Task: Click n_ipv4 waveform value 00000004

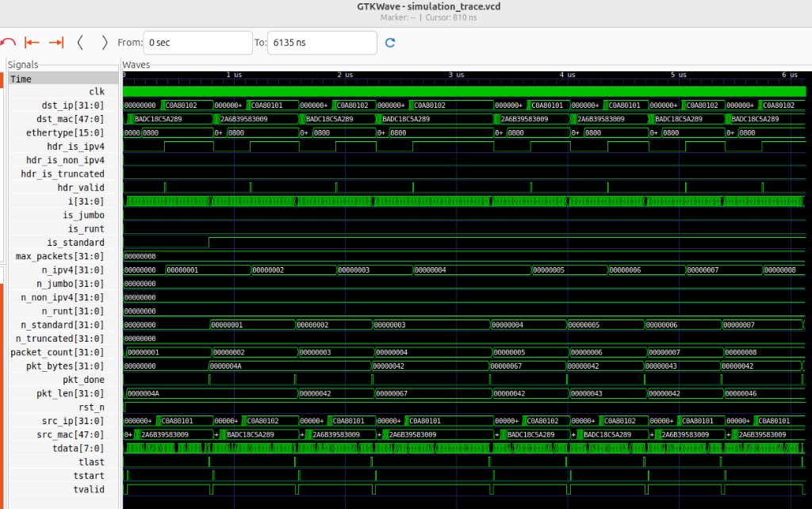Action: 431,270
